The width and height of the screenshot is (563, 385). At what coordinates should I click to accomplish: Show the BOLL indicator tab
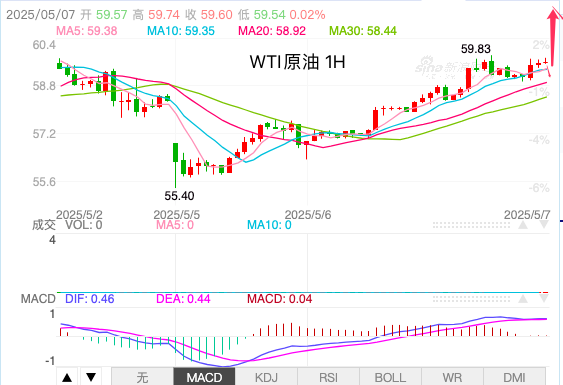point(390,377)
